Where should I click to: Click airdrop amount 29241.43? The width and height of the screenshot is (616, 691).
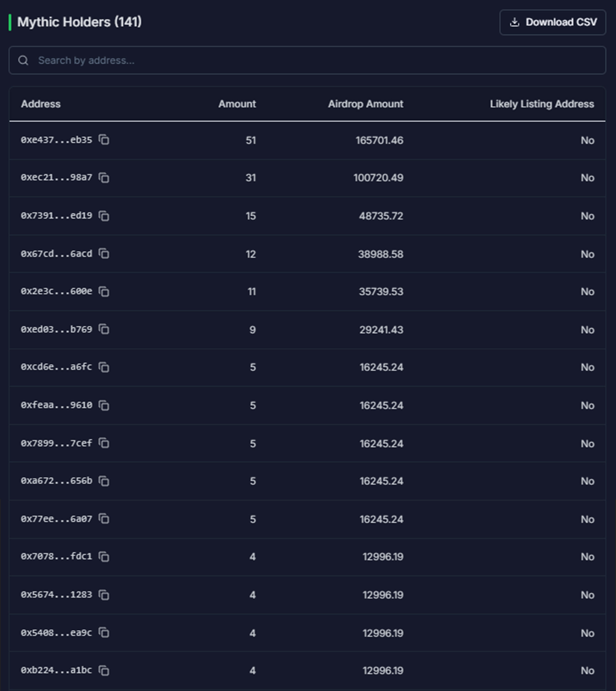(x=382, y=330)
